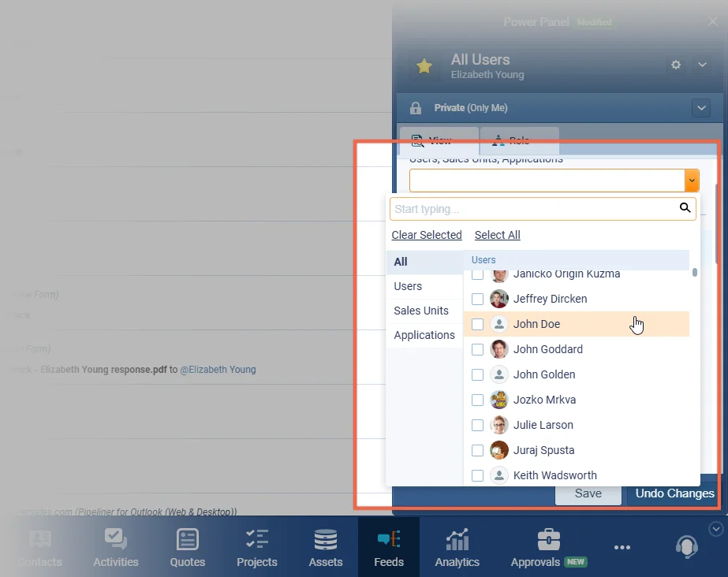Check the Janicko Origin Kuzma checkbox
728x577 pixels.
(477, 275)
